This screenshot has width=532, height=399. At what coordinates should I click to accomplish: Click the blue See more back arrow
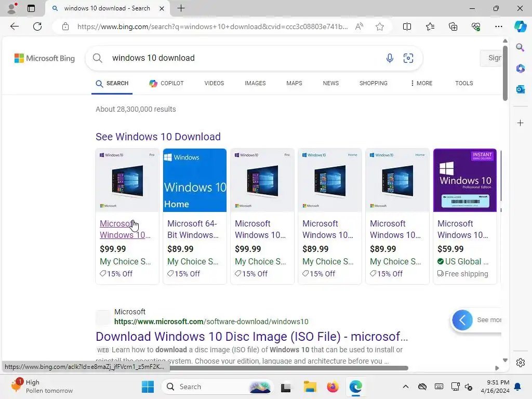[x=462, y=320]
